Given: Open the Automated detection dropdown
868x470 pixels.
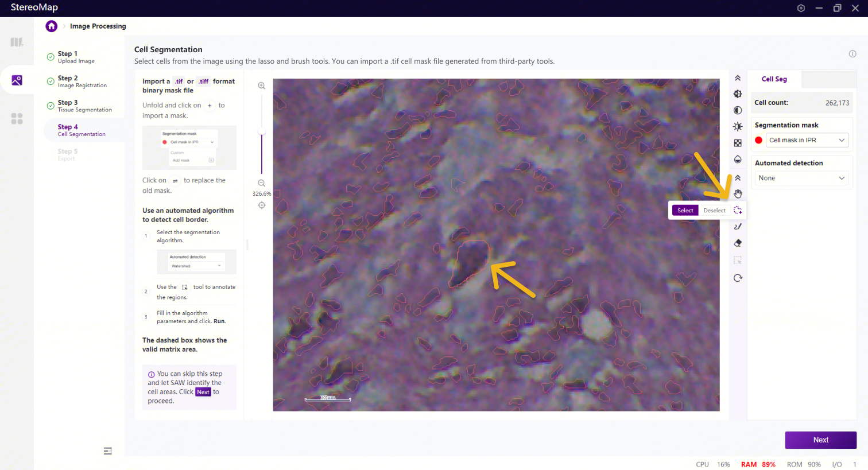Looking at the screenshot, I should click(801, 178).
